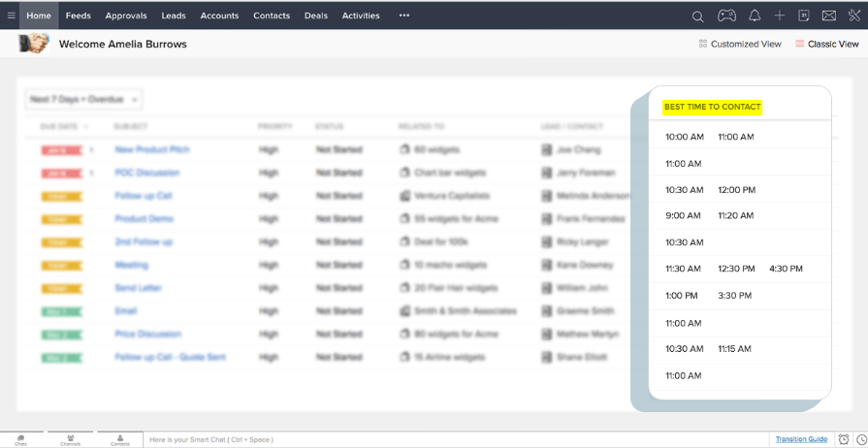The image size is (868, 448).
Task: Open the Approvals tab
Action: (x=126, y=16)
